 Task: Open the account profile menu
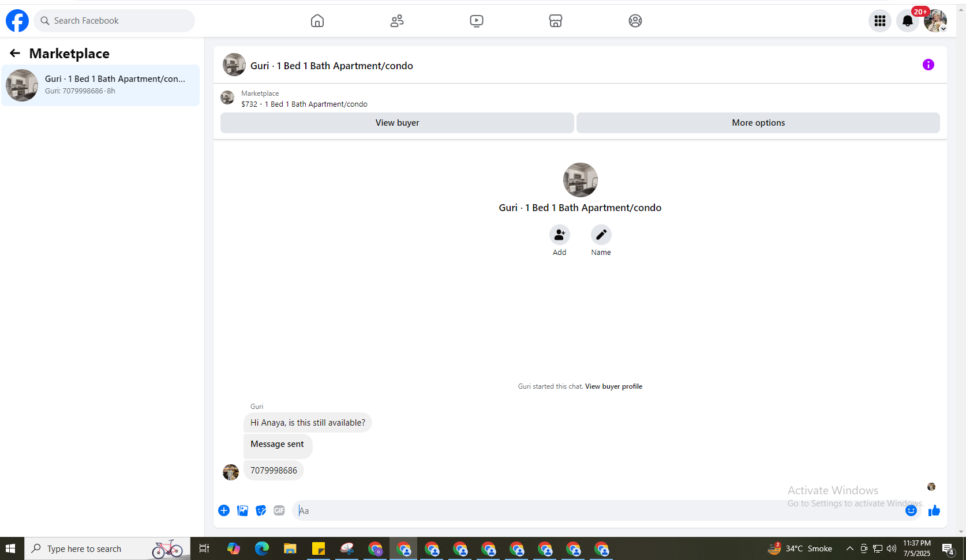point(935,21)
